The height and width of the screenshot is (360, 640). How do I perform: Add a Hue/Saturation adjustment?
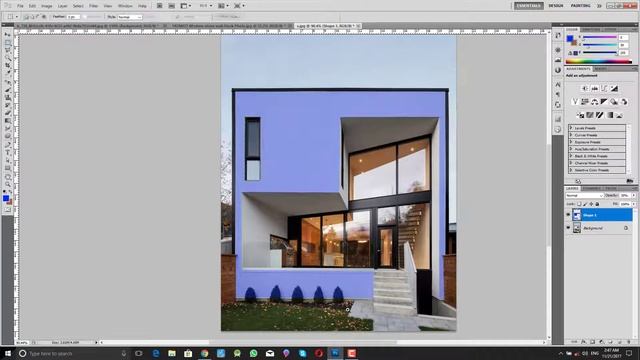pyautogui.click(x=584, y=102)
